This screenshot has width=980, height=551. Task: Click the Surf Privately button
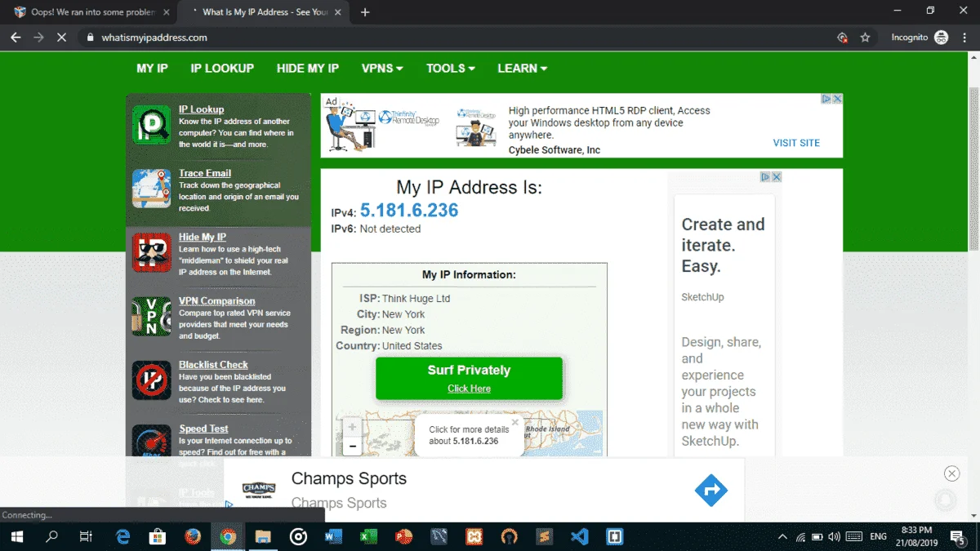(x=469, y=379)
